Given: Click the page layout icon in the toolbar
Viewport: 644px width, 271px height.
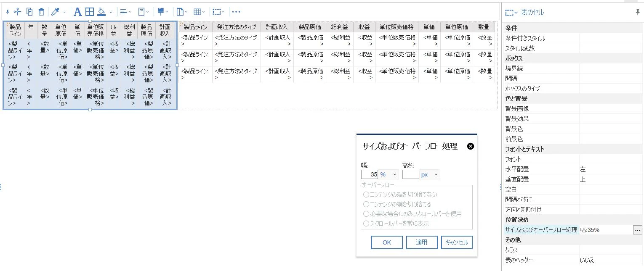Looking at the screenshot, I should pyautogui.click(x=180, y=12).
